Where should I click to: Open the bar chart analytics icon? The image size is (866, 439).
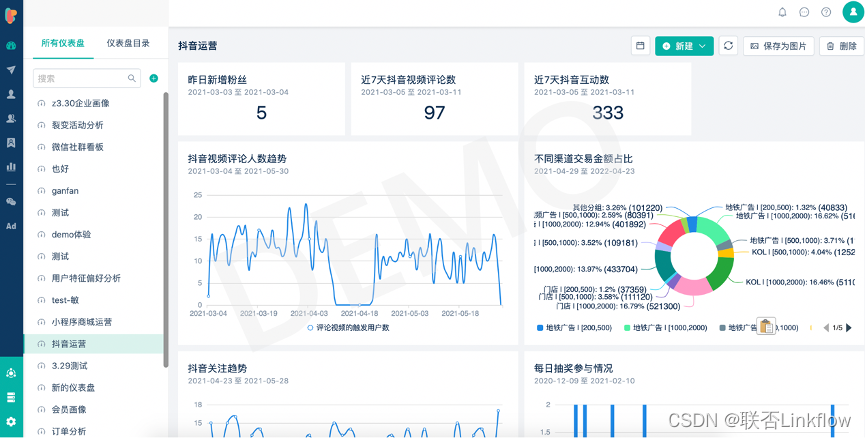pos(11,166)
